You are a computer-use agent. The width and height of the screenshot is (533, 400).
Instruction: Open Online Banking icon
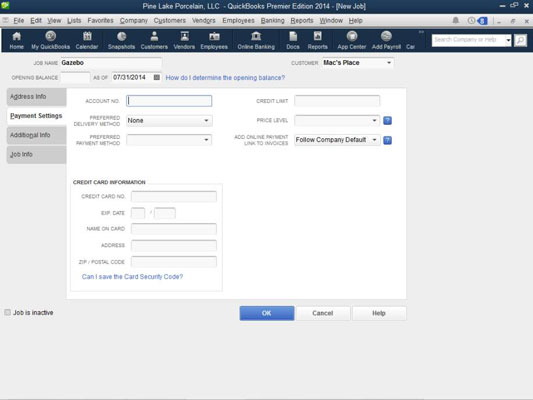(256, 40)
